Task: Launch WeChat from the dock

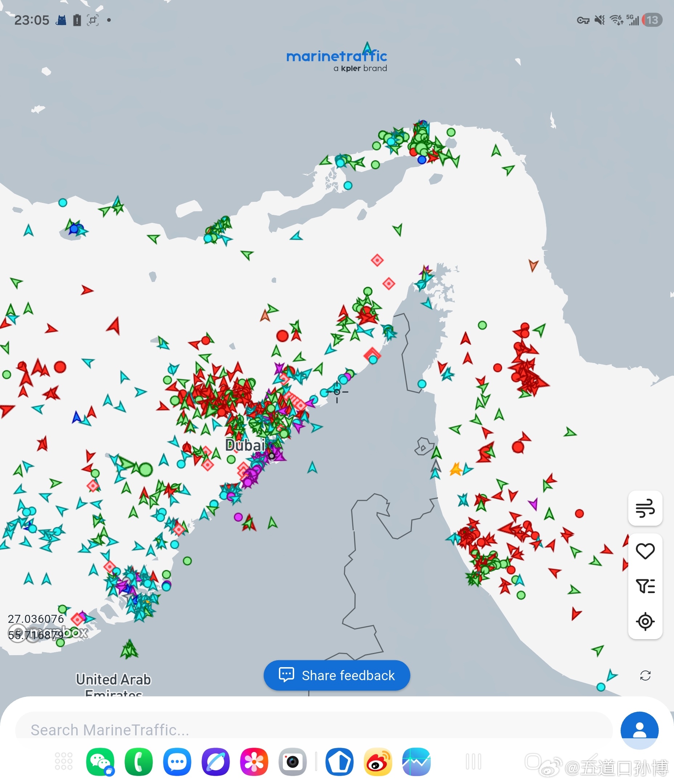Action: (x=100, y=761)
